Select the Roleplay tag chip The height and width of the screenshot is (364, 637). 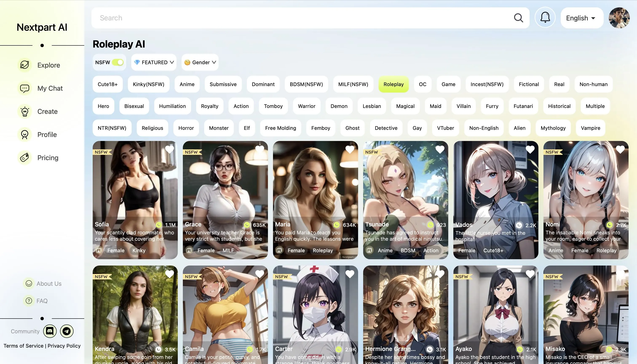(x=393, y=84)
